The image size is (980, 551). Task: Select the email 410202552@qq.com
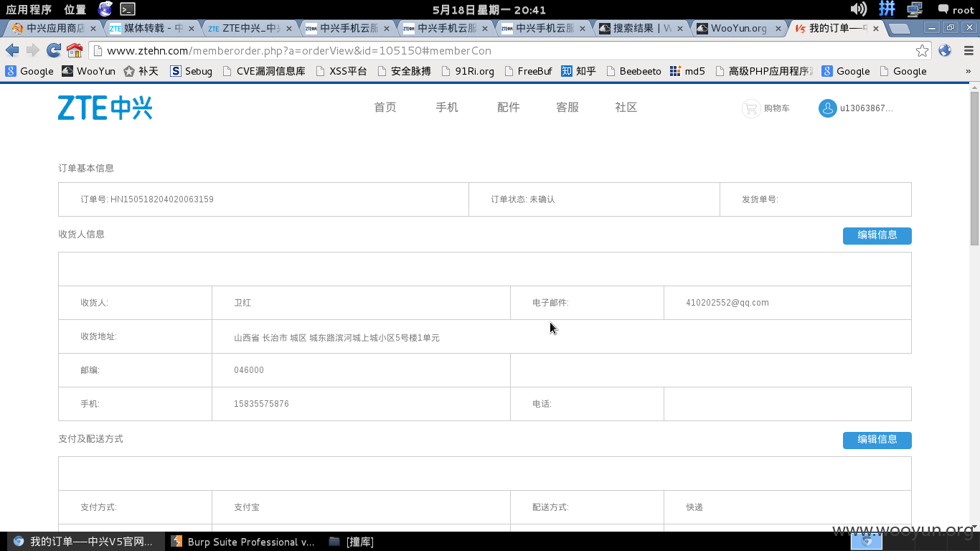pyautogui.click(x=727, y=303)
